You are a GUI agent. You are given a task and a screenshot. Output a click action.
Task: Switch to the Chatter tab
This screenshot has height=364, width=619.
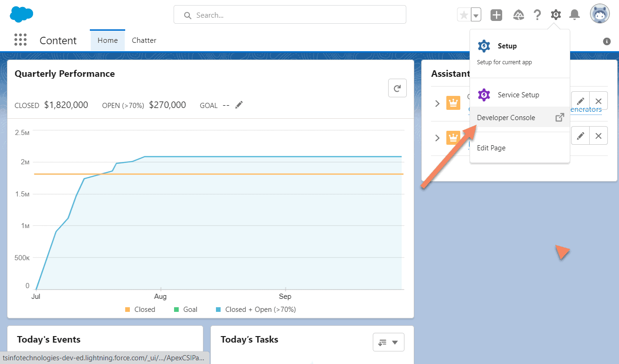point(143,40)
